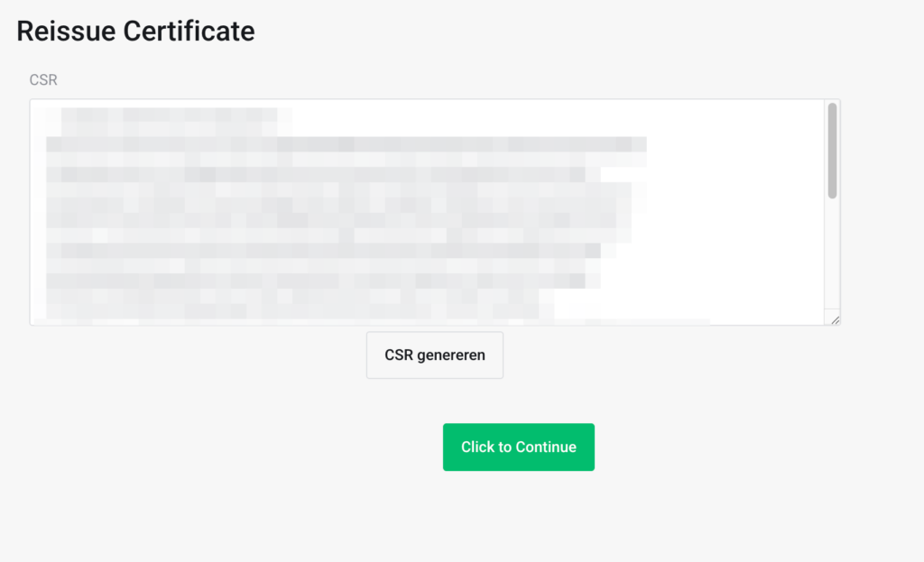Viewport: 924px width, 562px height.
Task: Click the diagonal resize icon of CSR field
Action: tap(835, 319)
